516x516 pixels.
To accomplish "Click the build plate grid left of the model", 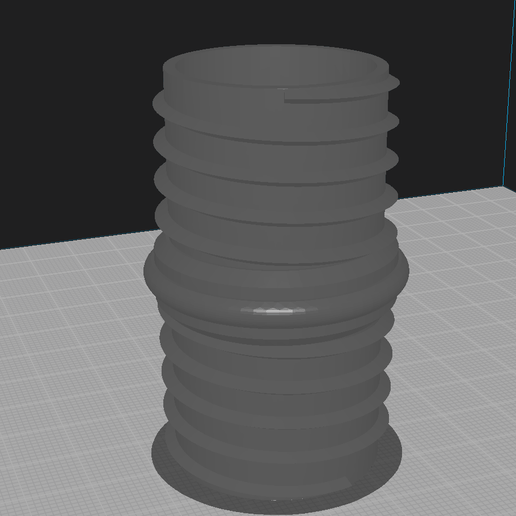I will (73, 367).
